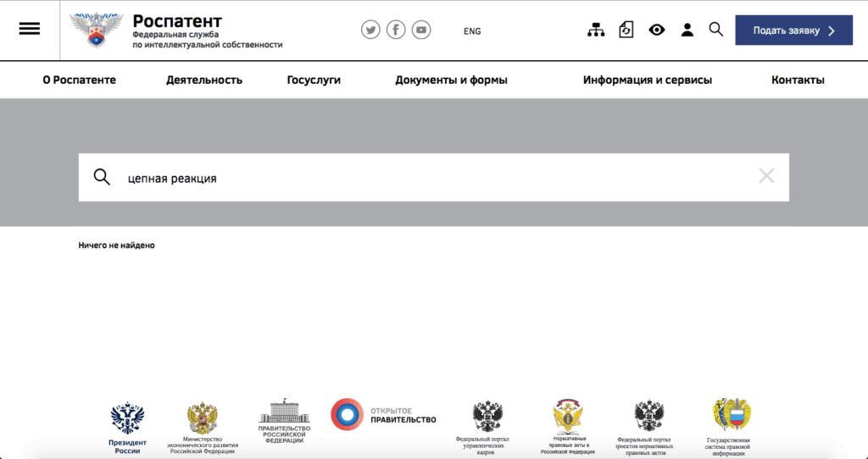Image resolution: width=868 pixels, height=459 pixels.
Task: Click the Роспатент title text
Action: (177, 21)
